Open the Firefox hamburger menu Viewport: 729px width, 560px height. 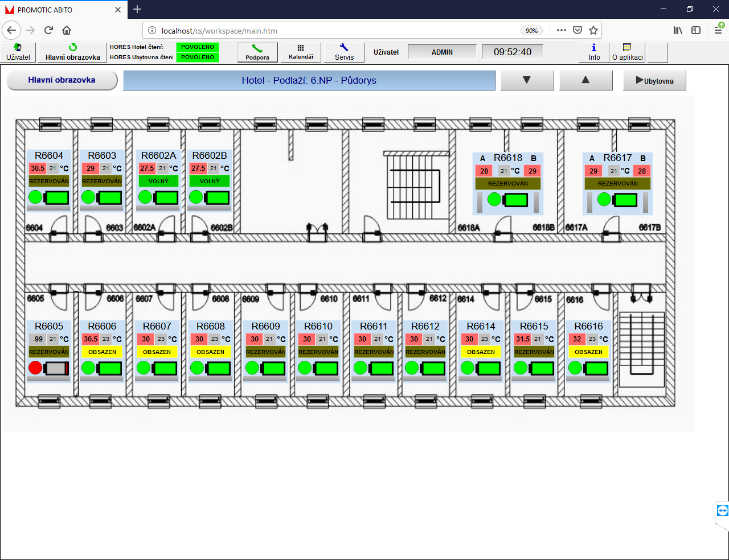point(718,30)
